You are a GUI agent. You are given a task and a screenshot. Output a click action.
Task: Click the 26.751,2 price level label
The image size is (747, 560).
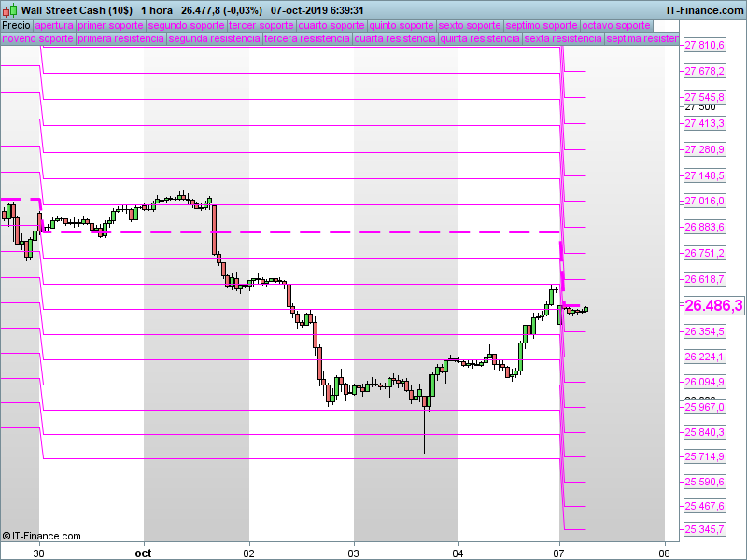pos(705,253)
